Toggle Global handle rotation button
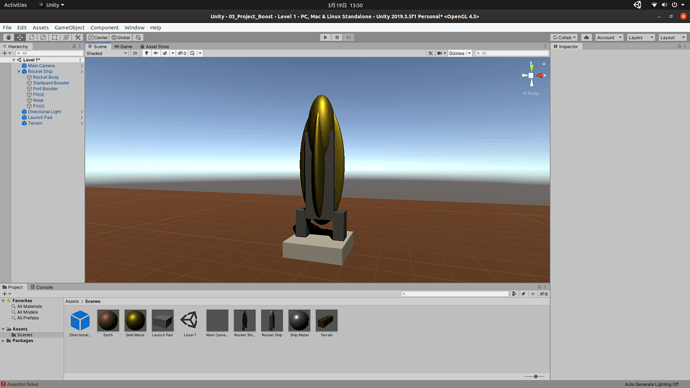The width and height of the screenshot is (690, 388). (x=121, y=37)
